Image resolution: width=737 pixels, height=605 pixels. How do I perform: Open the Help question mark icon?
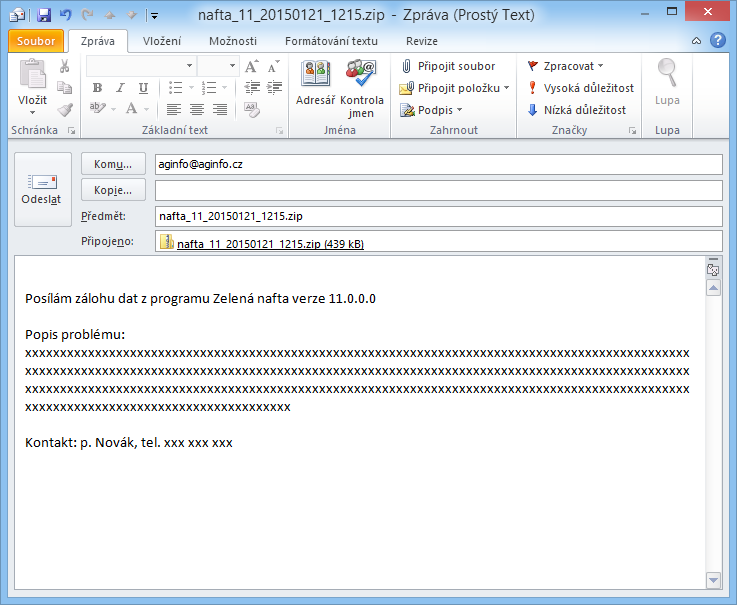[717, 40]
